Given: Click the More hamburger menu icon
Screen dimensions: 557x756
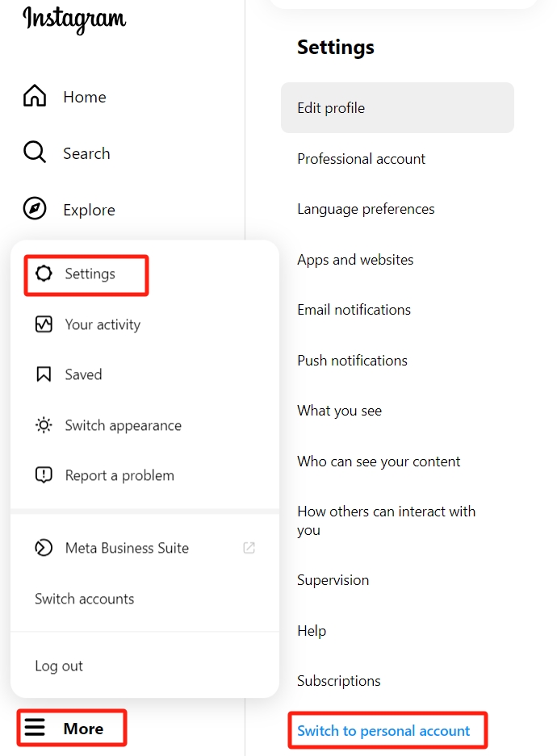Looking at the screenshot, I should click(35, 727).
